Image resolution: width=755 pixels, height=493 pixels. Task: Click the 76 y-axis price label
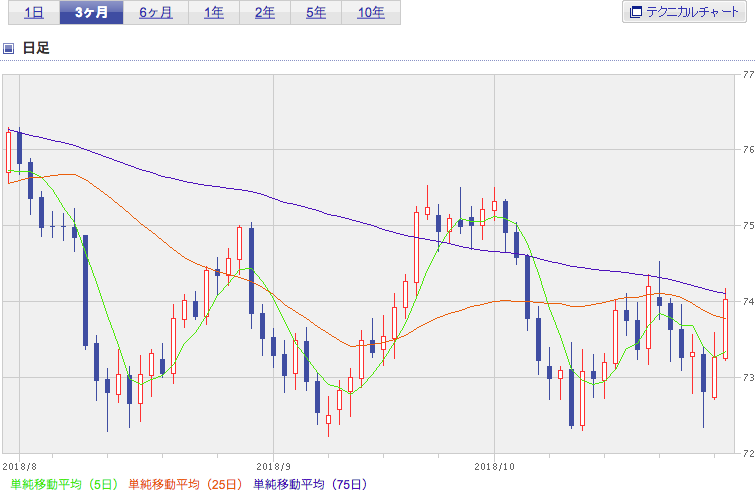(x=748, y=150)
